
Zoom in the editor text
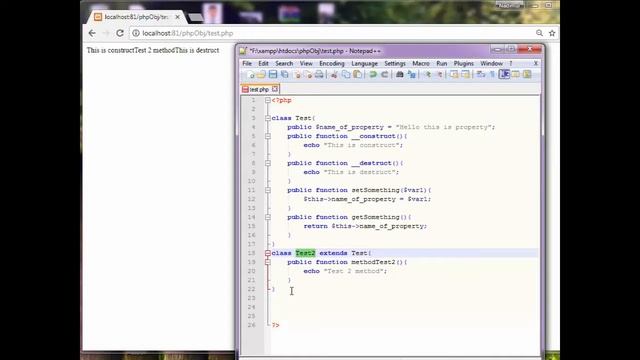(428, 74)
